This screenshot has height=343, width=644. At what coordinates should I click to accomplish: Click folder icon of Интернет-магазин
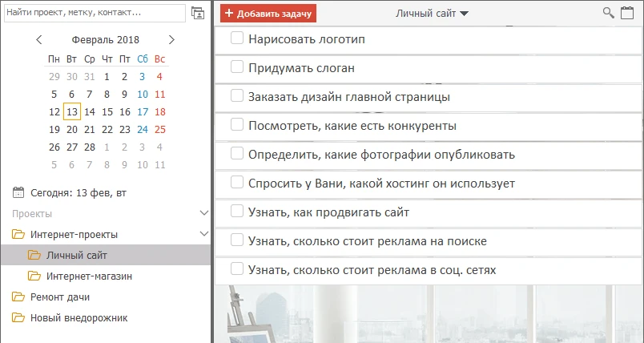click(x=34, y=276)
